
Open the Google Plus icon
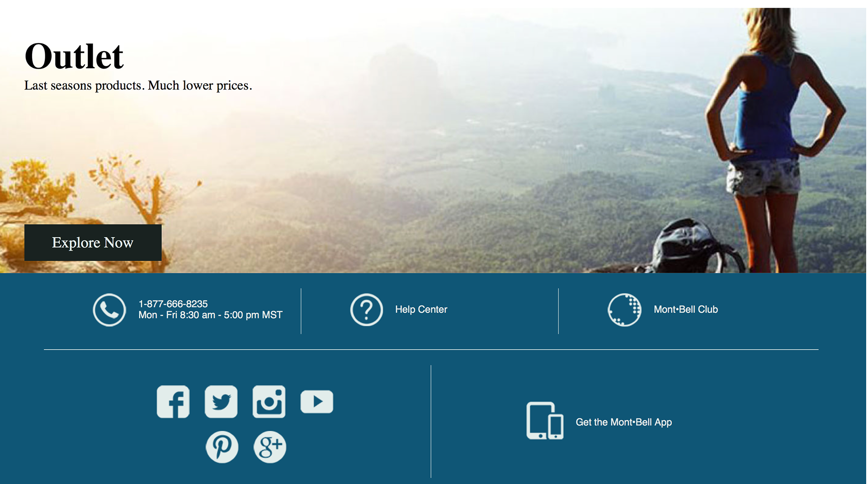pos(270,447)
